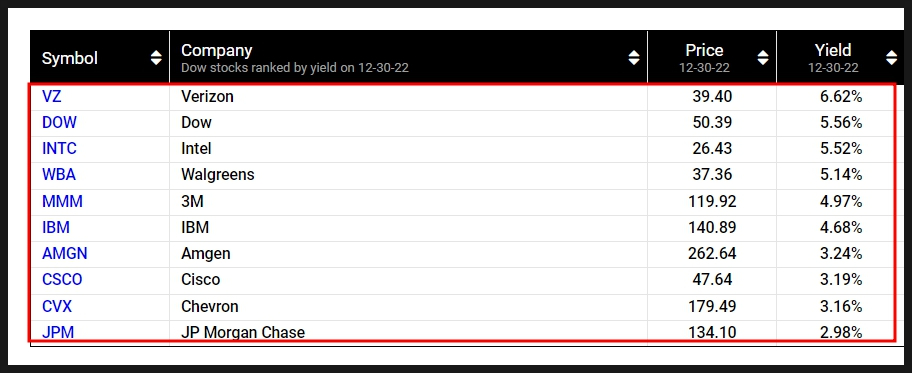Select the Verizon company cell
The height and width of the screenshot is (373, 912).
coord(408,96)
